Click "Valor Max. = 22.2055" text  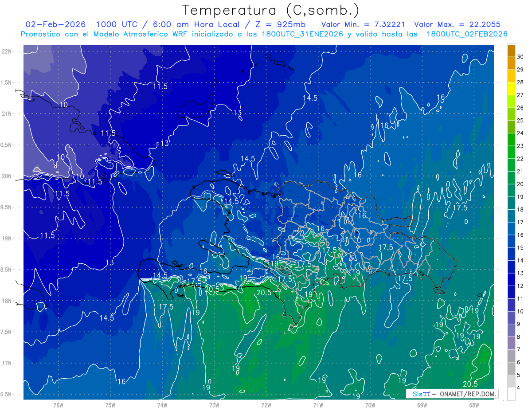[457, 24]
